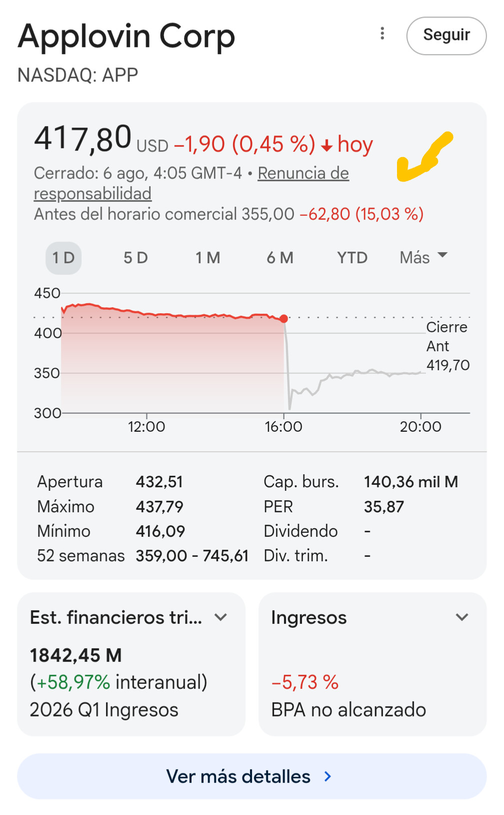
Task: Click the 1842,45 M revenue figure
Action: (x=75, y=655)
